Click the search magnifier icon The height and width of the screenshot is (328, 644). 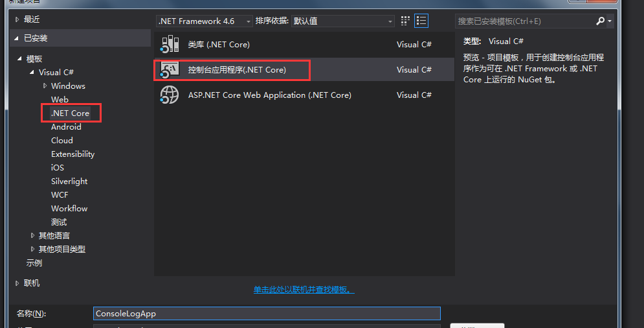tap(600, 21)
